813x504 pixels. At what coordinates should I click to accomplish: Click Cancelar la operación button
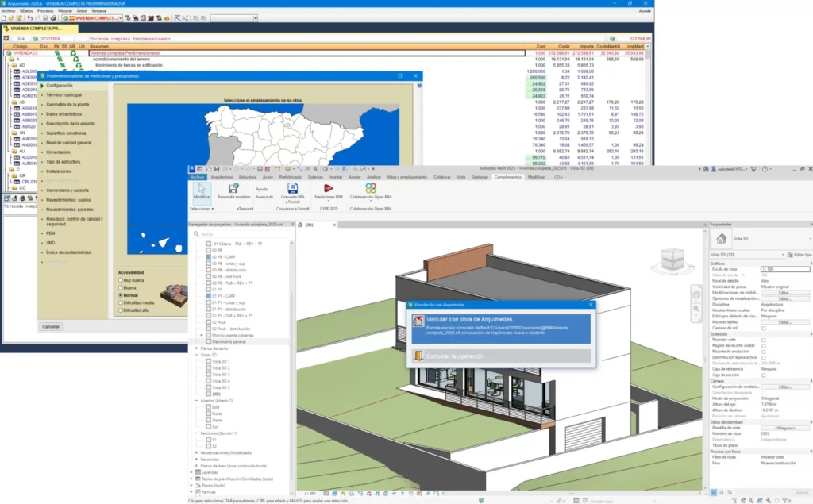click(501, 356)
